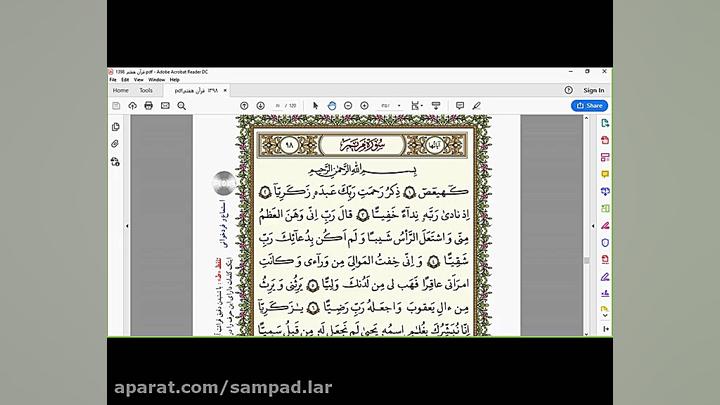720x405 pixels.
Task: Click Fill and Sign tool in right pane
Action: 605,277
